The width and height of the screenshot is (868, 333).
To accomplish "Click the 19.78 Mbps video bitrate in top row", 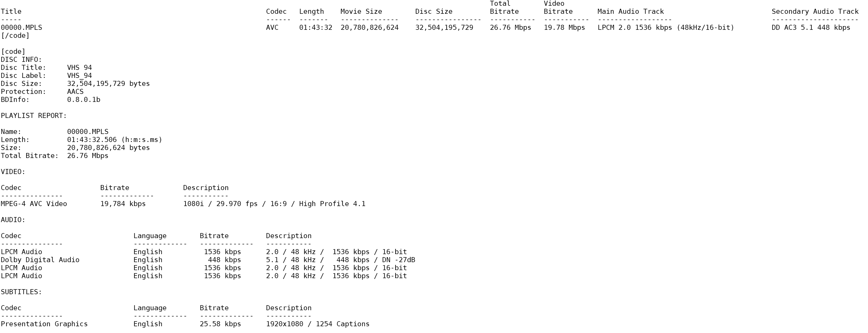I will [x=564, y=27].
